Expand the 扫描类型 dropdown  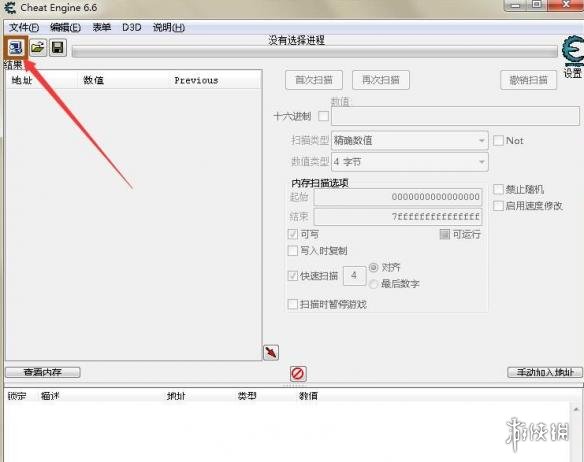click(x=409, y=141)
